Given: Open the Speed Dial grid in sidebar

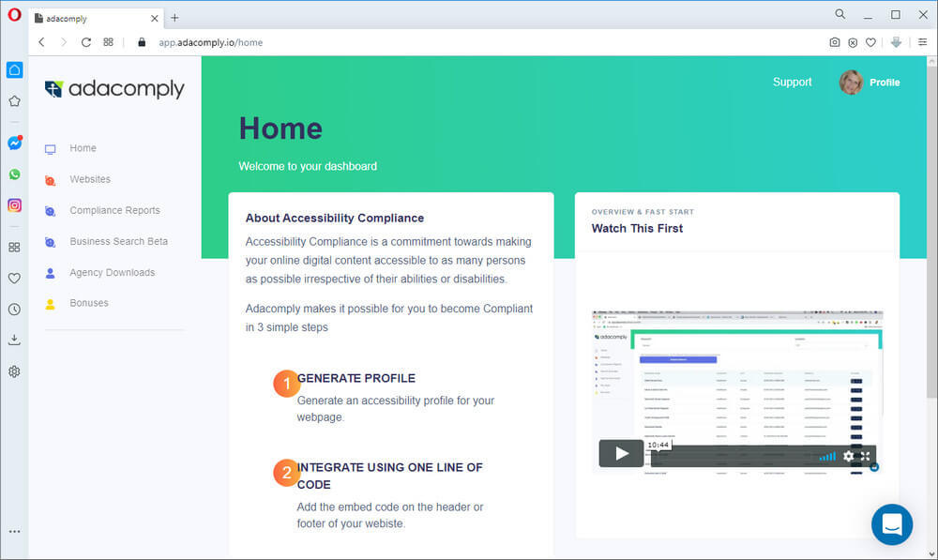Looking at the screenshot, I should [x=14, y=247].
